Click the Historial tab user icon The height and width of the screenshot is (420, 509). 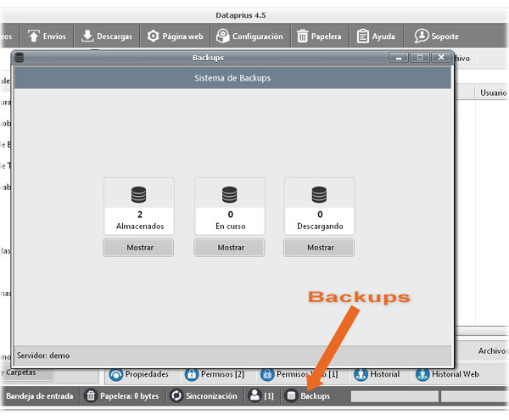coord(361,374)
